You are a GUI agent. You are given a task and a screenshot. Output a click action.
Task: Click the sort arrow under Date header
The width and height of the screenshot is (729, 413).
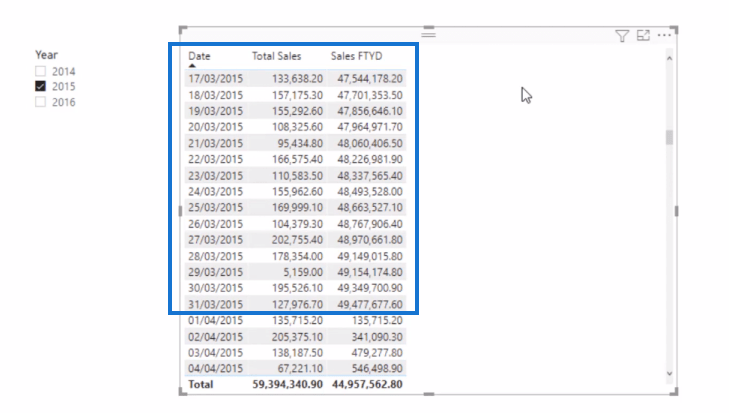192,66
